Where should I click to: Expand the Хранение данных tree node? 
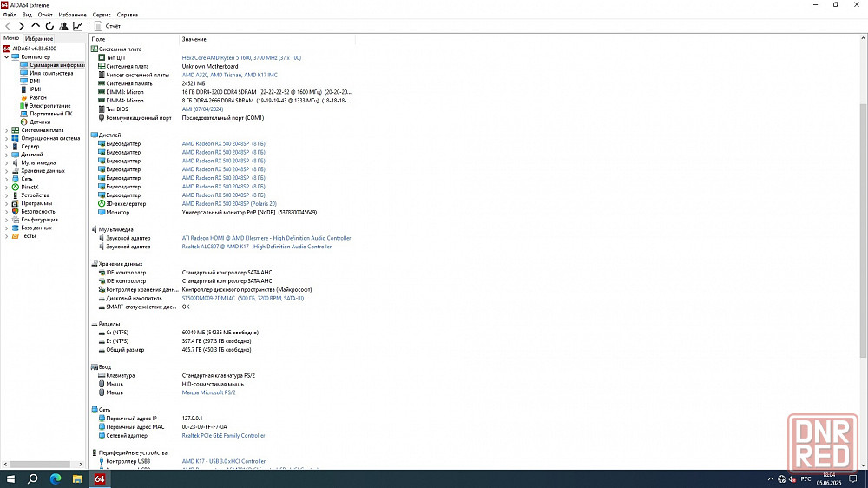(x=7, y=170)
